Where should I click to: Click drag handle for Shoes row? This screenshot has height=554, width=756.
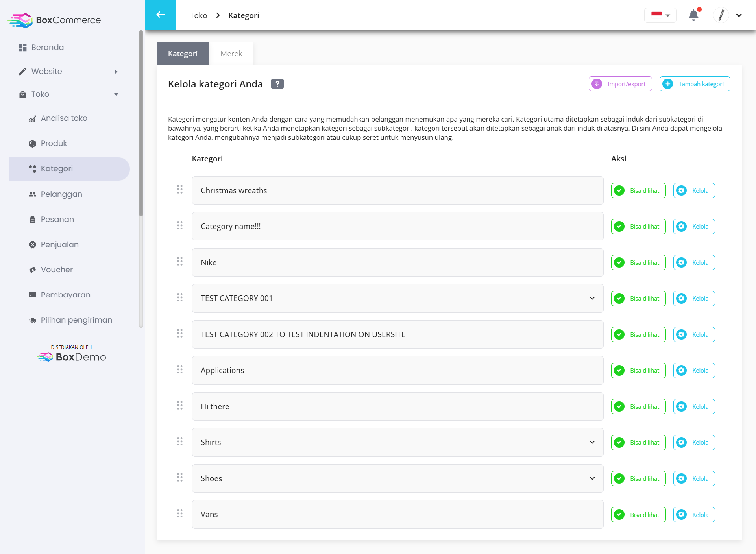[x=180, y=478]
